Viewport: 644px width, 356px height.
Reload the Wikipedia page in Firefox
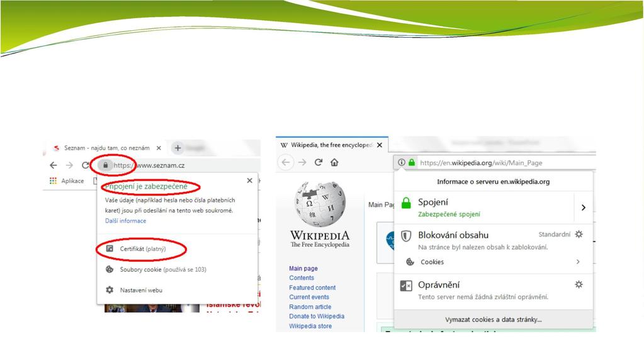tap(319, 162)
